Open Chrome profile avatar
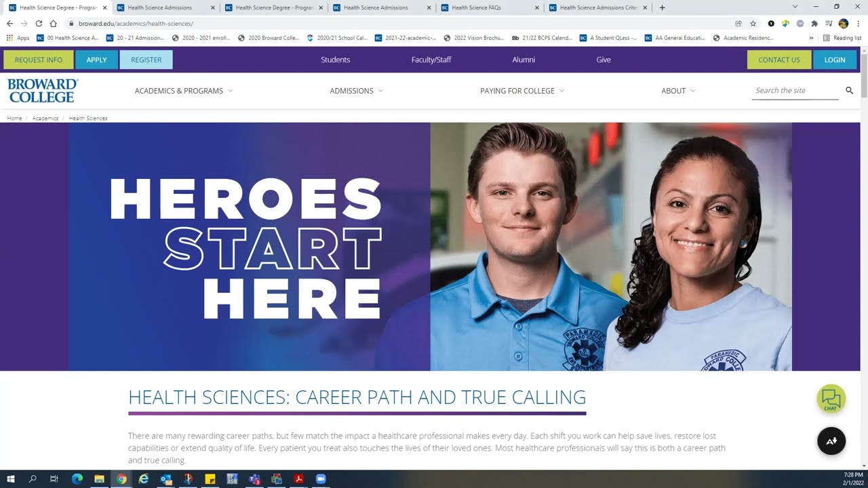 click(843, 23)
